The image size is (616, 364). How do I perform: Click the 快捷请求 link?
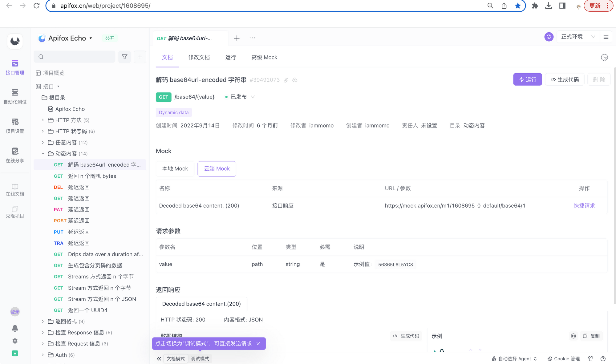584,206
